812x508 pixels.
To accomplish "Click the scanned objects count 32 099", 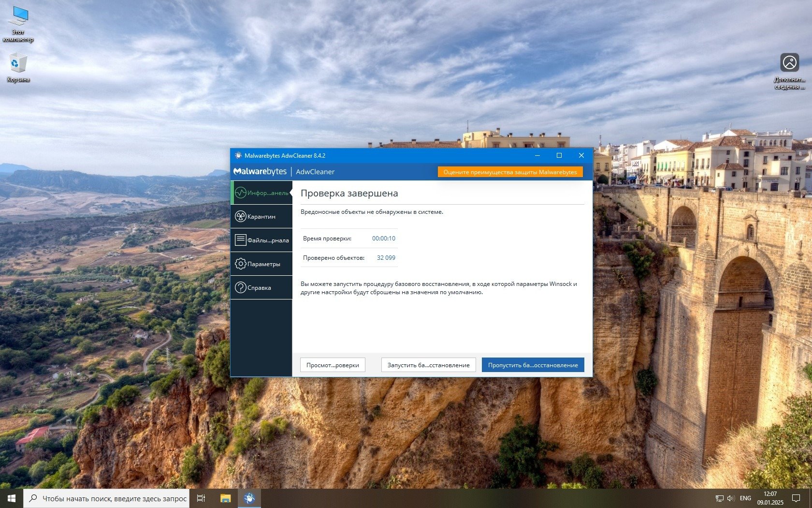I will [x=386, y=257].
